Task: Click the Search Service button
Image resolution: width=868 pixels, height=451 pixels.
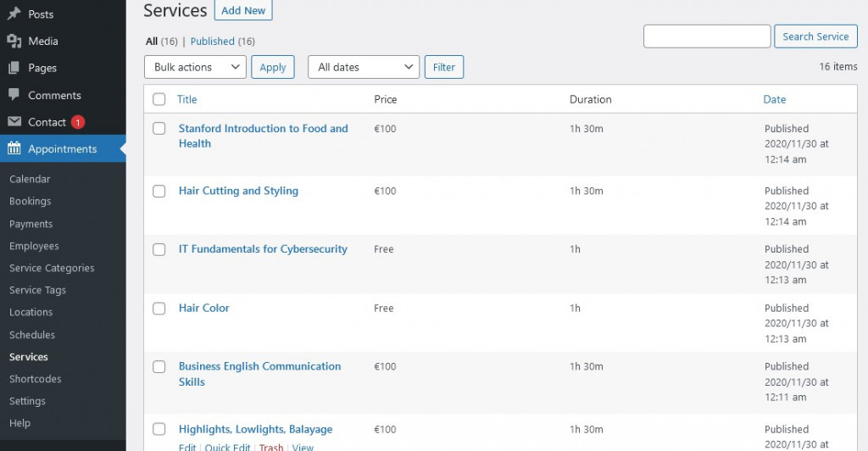Action: [x=815, y=36]
